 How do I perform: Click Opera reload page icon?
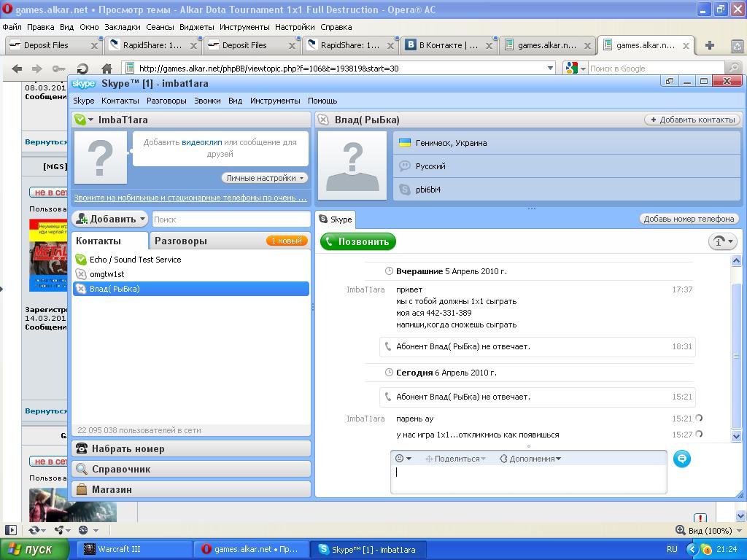82,69
